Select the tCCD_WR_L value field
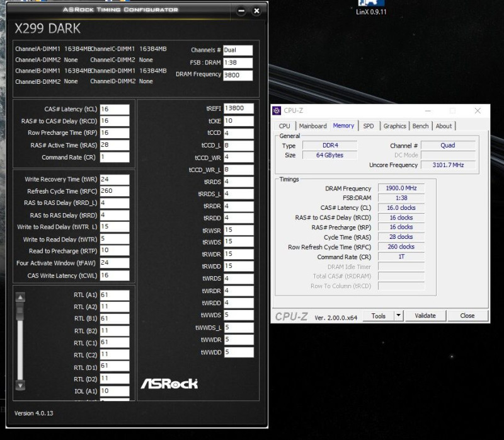Viewport: 504px width, 440px height. pos(239,170)
